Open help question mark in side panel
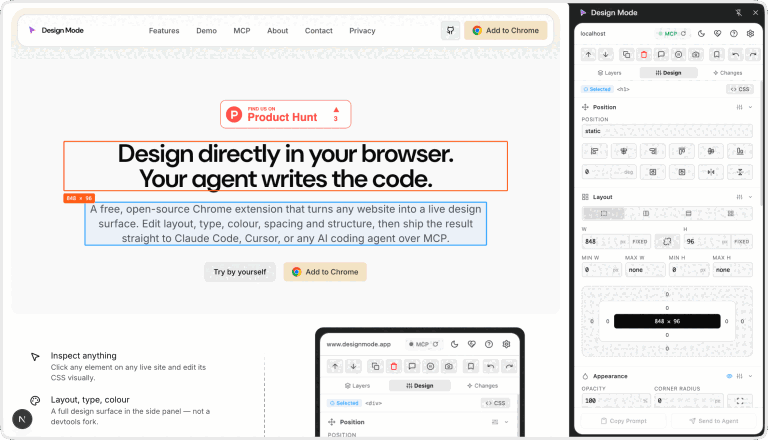Screen dimensions: 768x440 coord(734,33)
